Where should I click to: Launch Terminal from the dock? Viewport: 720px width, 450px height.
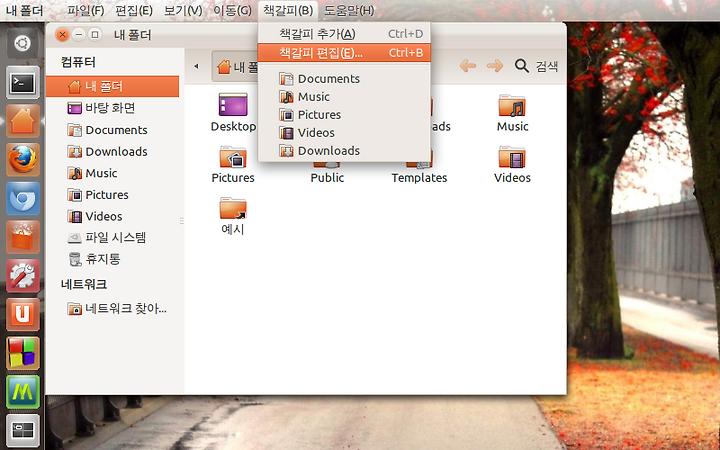point(22,83)
